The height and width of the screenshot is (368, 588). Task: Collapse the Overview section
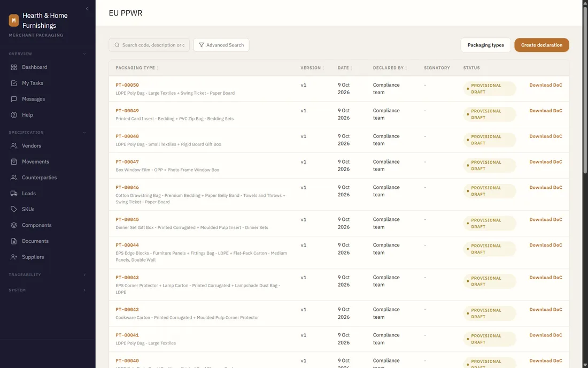pyautogui.click(x=84, y=54)
